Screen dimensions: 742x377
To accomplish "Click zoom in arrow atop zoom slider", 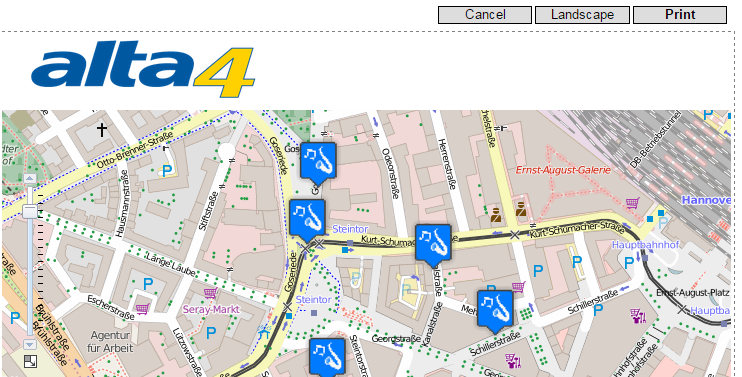I will point(30,179).
